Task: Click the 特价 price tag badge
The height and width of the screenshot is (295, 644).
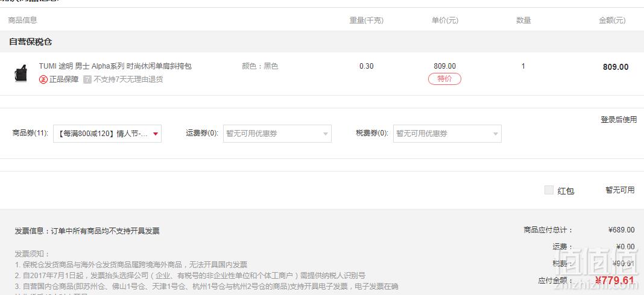Action: tap(444, 79)
